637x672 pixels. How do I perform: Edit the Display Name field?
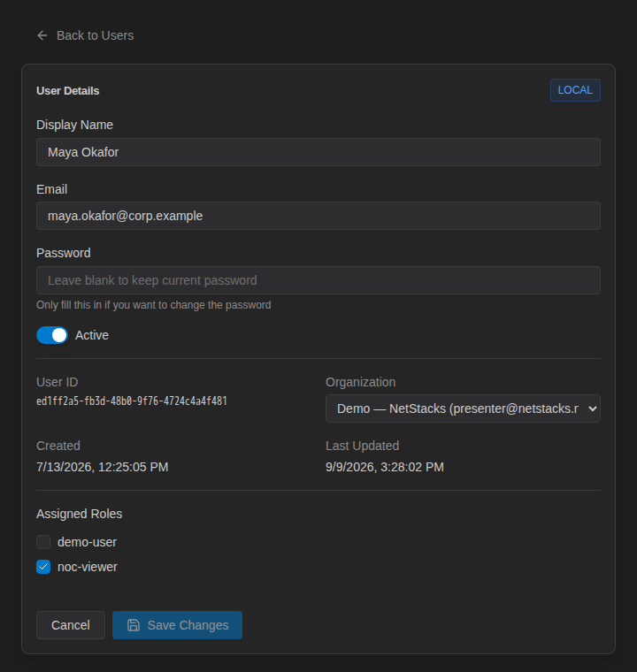point(318,152)
